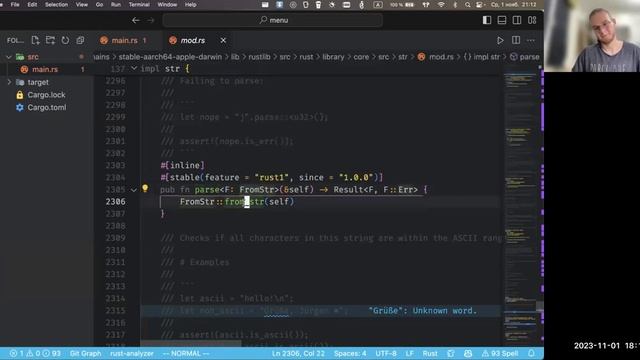The image size is (640, 360).
Task: Toggle the primary sidebar layout icon
Action: (x=487, y=20)
